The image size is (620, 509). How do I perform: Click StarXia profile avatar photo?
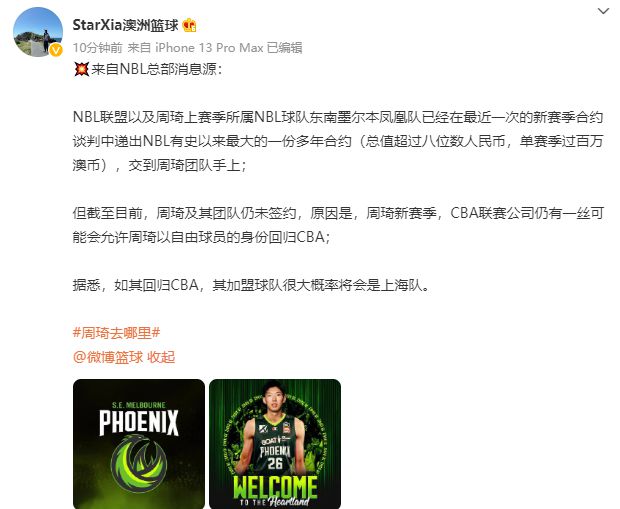coord(38,32)
